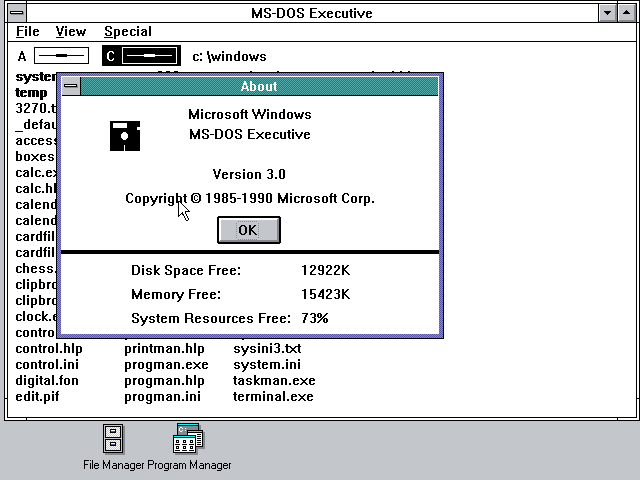Click the c:\windows path label
The height and width of the screenshot is (480, 640).
(x=229, y=56)
